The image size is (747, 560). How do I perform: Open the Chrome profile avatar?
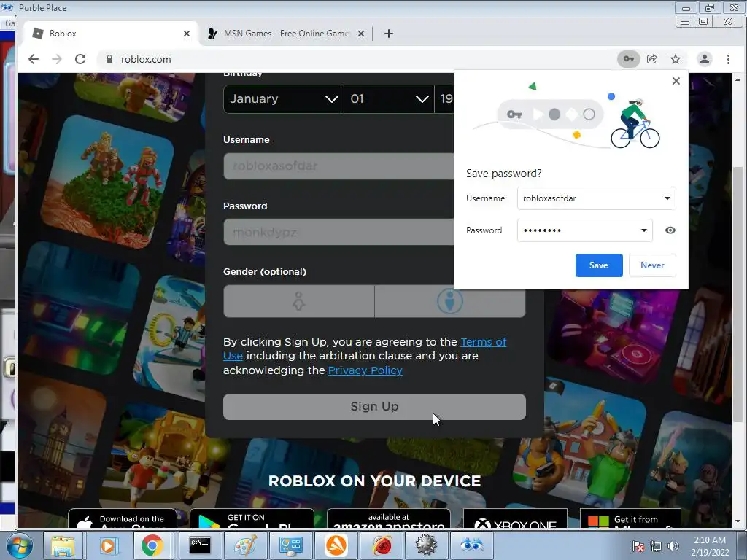705,59
